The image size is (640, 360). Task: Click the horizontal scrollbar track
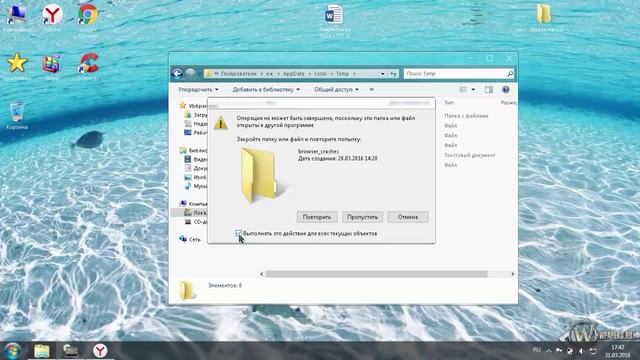click(387, 274)
